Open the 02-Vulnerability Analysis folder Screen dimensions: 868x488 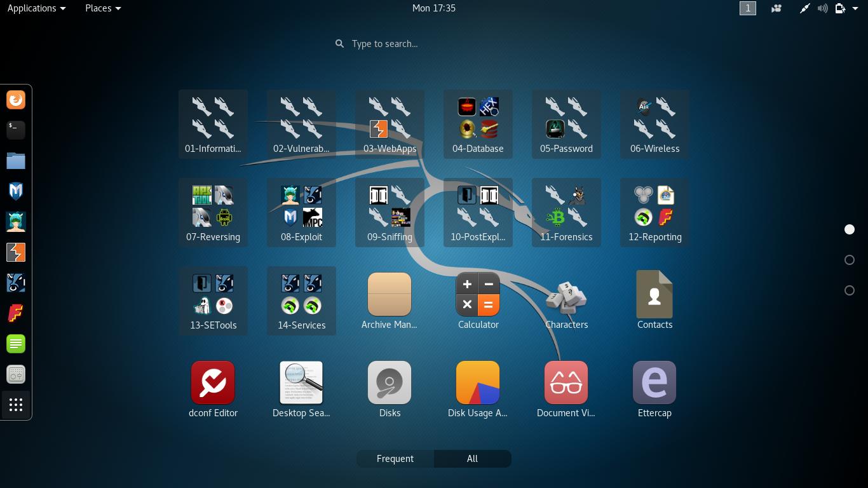click(x=301, y=124)
